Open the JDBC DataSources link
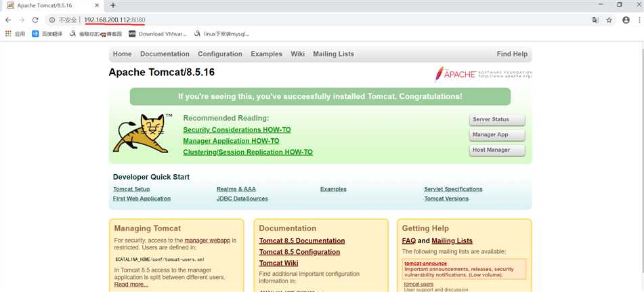 [x=242, y=199]
